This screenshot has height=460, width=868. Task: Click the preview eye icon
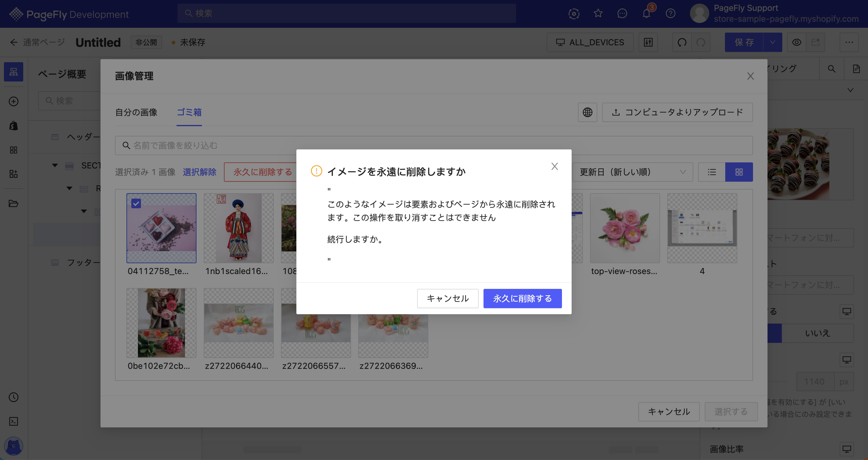(796, 42)
